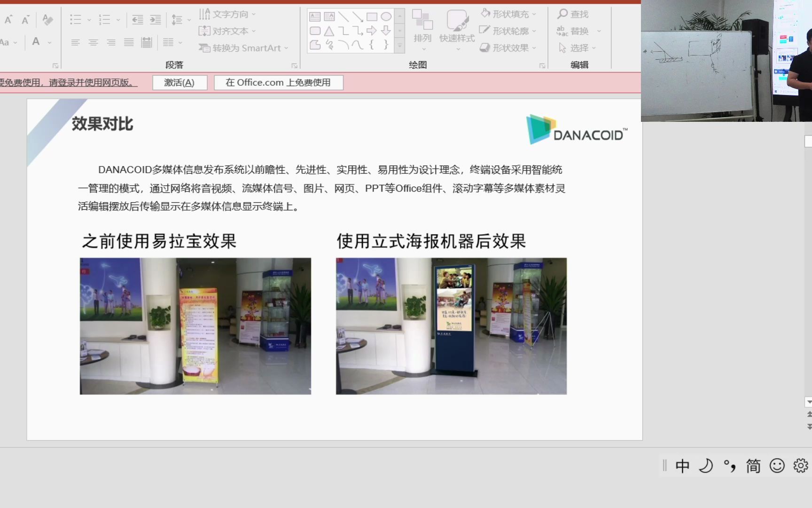
Task: Open font color dropdown arrow
Action: (x=49, y=42)
